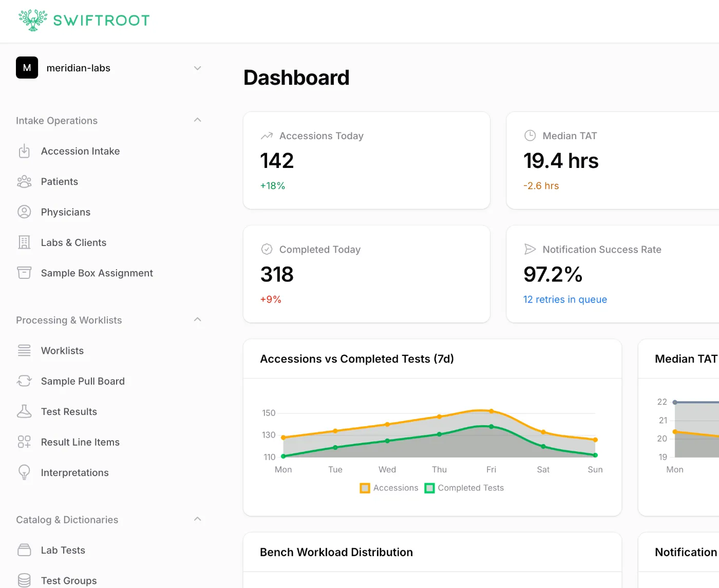Select the Patients sidebar icon
719x588 pixels.
pos(24,181)
